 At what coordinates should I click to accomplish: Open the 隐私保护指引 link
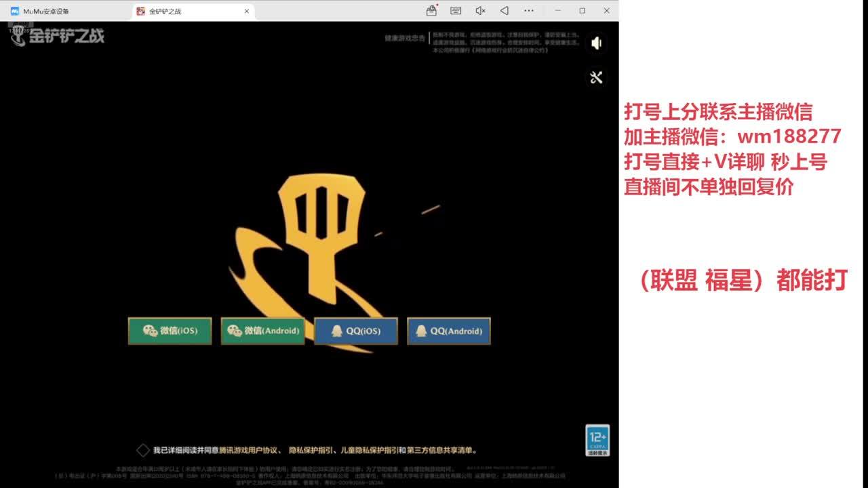311,450
